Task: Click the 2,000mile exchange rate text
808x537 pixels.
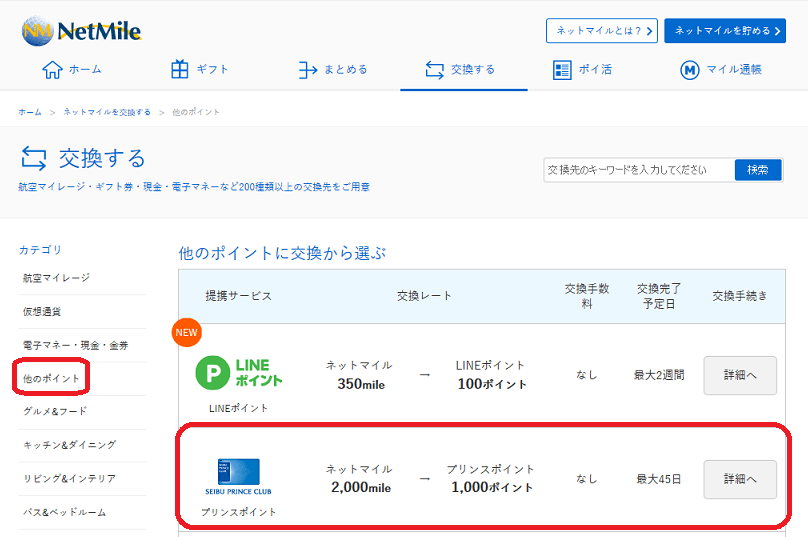Action: 361,488
